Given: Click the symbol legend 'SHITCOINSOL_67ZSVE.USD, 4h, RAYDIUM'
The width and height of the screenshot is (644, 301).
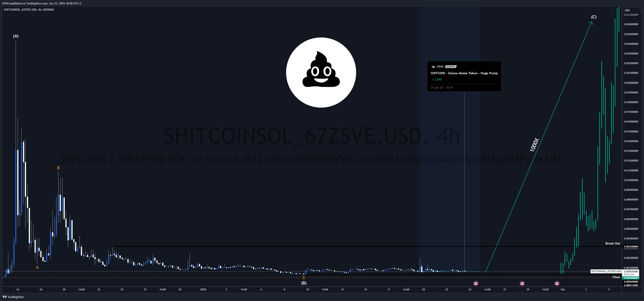Looking at the screenshot, I should [x=29, y=9].
